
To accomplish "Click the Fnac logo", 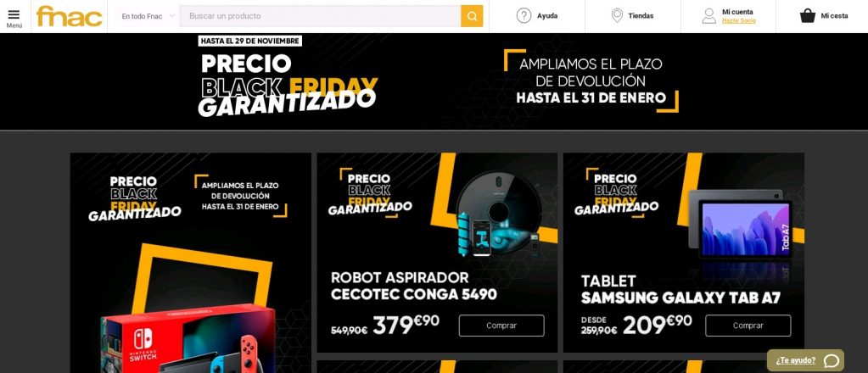I will point(70,16).
